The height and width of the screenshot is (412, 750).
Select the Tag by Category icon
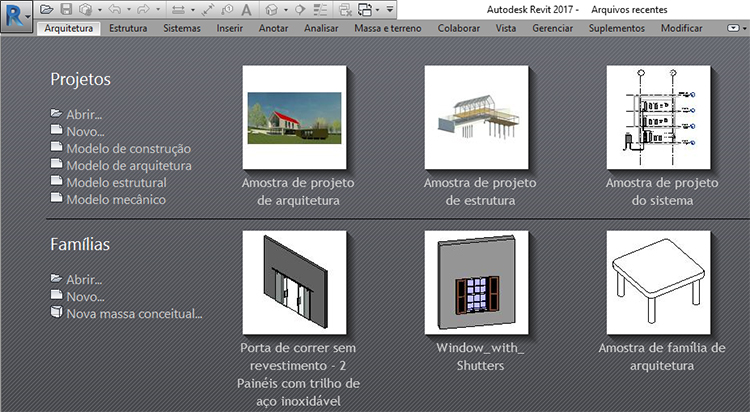coord(228,10)
